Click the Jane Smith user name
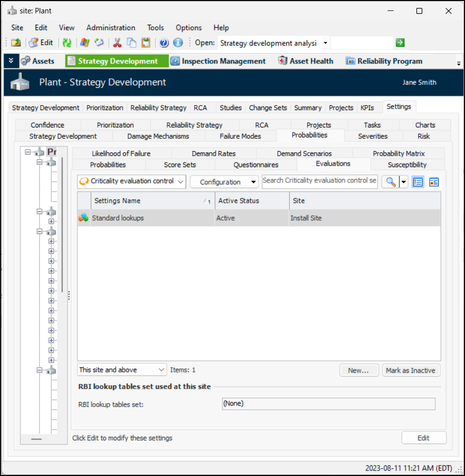The height and width of the screenshot is (476, 465). pos(419,83)
